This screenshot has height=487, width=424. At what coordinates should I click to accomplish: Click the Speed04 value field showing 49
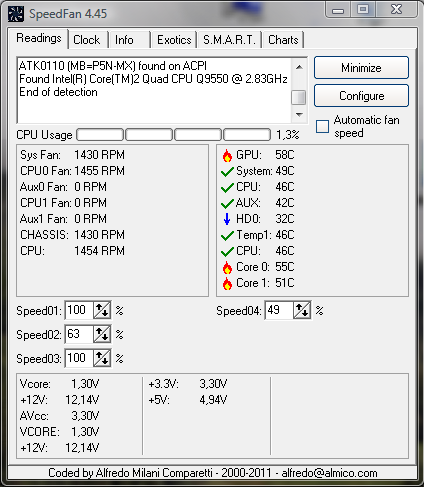279,310
